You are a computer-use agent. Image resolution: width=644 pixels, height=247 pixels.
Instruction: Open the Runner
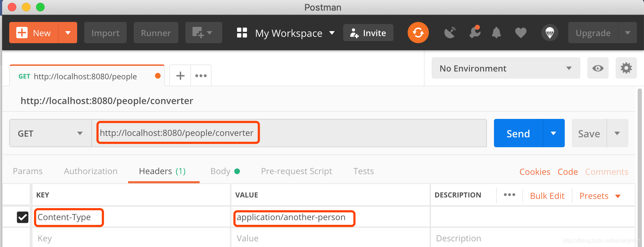coord(156,33)
